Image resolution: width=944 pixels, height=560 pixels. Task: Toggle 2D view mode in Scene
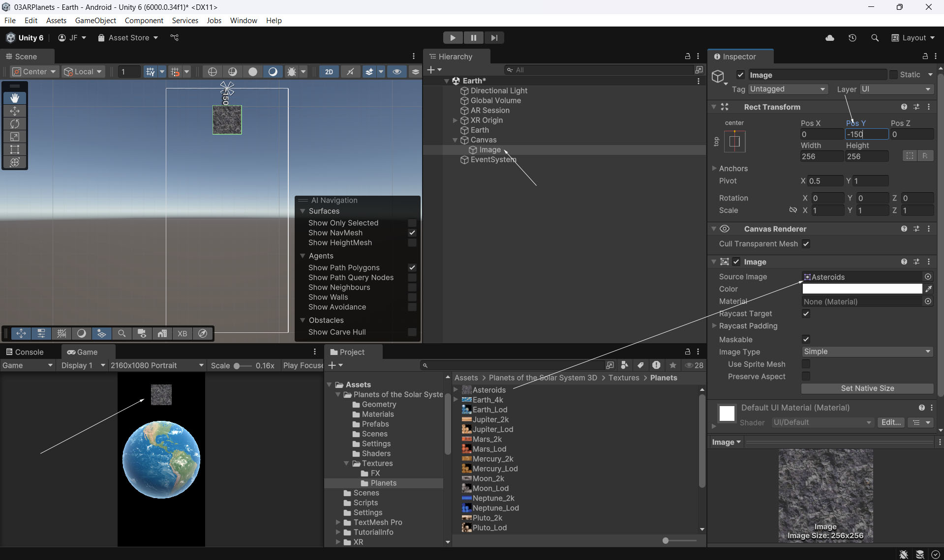tap(329, 72)
